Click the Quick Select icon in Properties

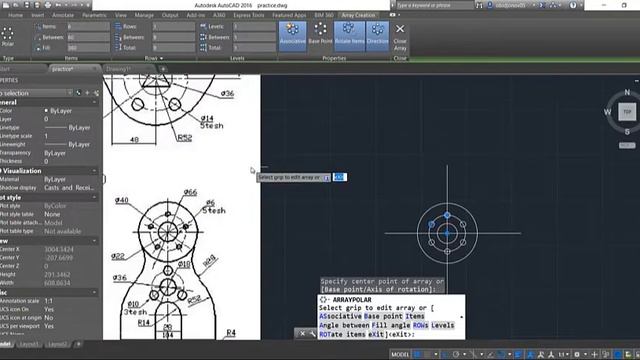96,93
